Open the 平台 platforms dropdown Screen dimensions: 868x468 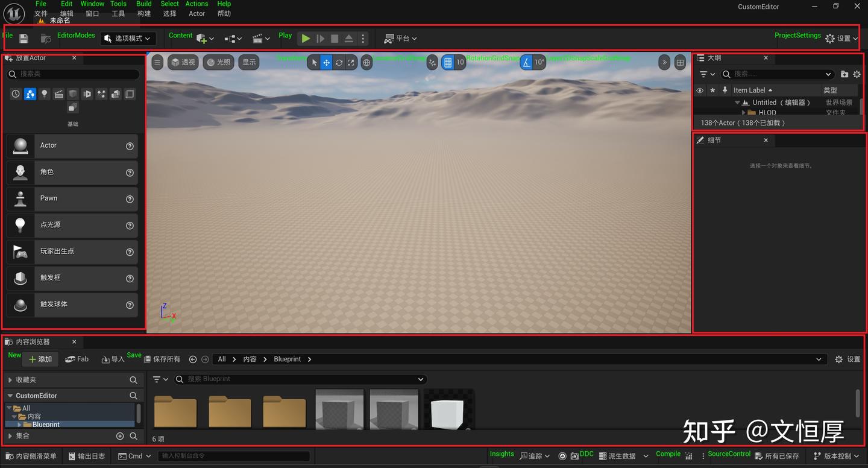(401, 39)
